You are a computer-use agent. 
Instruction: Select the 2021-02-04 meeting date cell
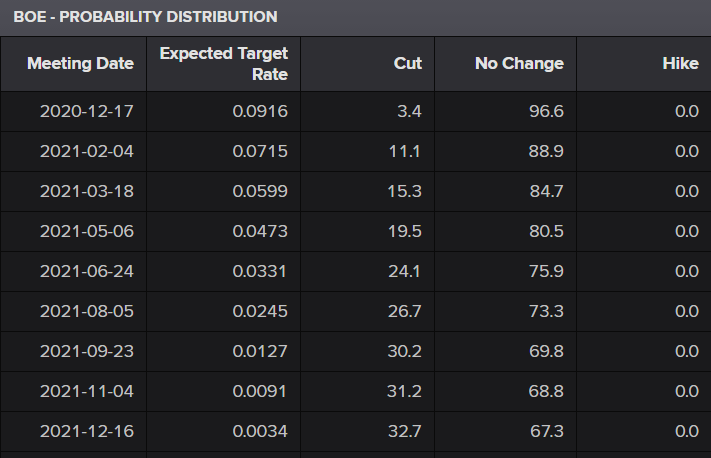pos(73,151)
